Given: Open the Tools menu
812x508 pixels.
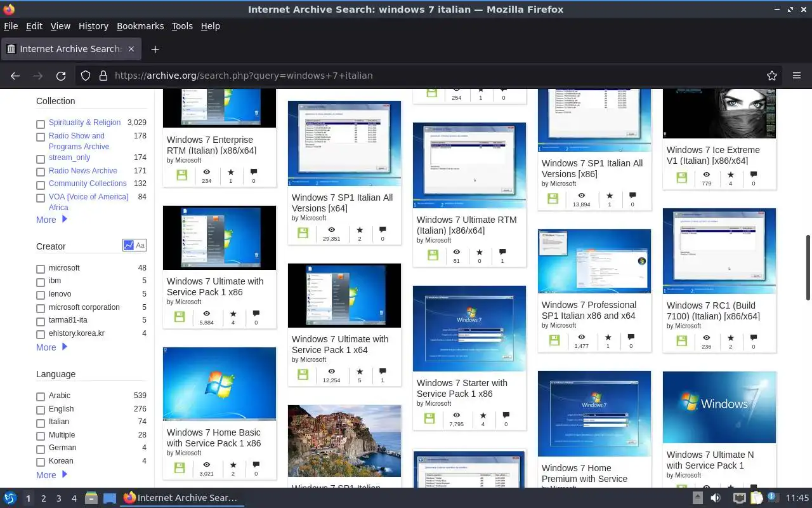Looking at the screenshot, I should coord(182,26).
